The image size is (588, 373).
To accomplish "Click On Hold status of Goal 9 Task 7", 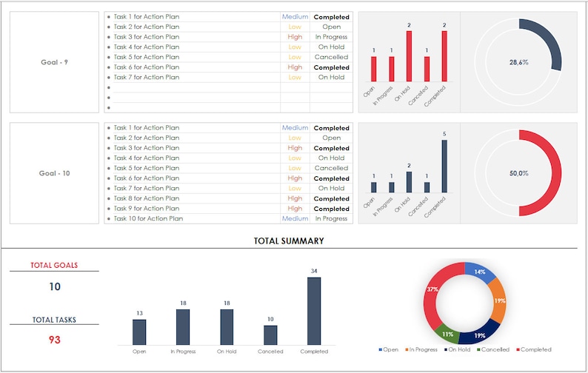I will (x=332, y=77).
